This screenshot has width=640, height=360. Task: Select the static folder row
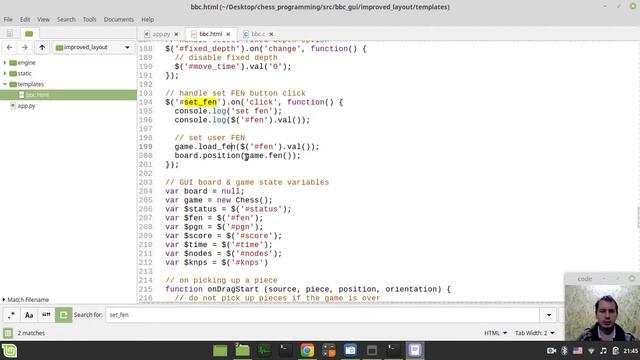(x=68, y=73)
